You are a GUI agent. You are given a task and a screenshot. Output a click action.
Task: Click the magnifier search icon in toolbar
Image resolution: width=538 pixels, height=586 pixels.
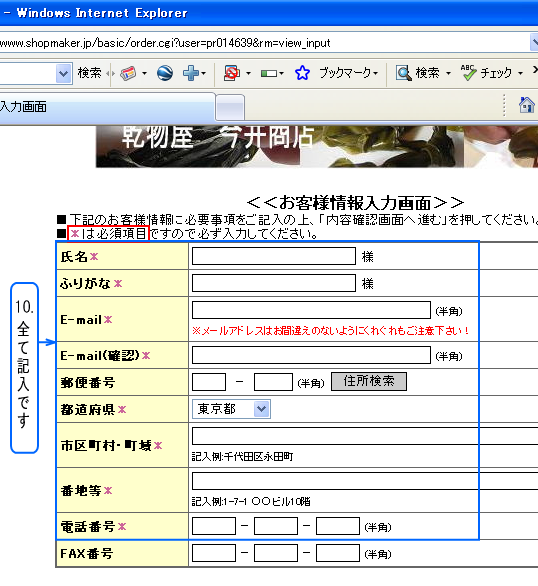point(404,73)
